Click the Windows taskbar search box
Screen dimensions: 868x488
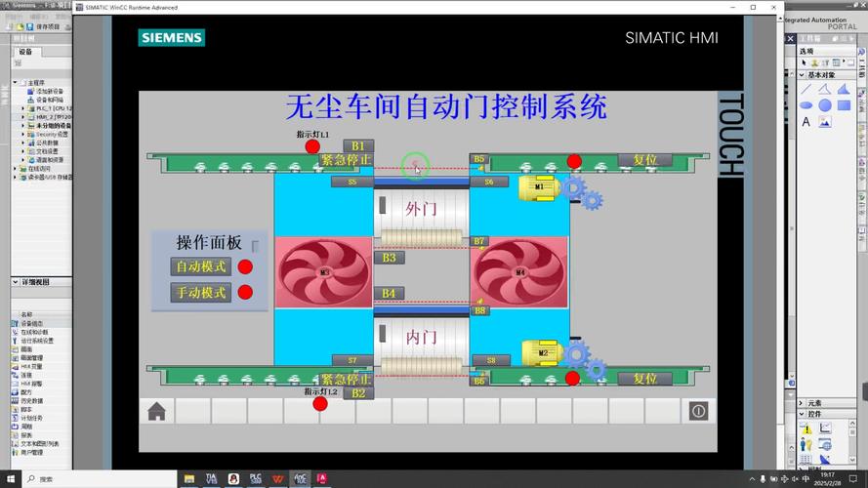[100, 478]
